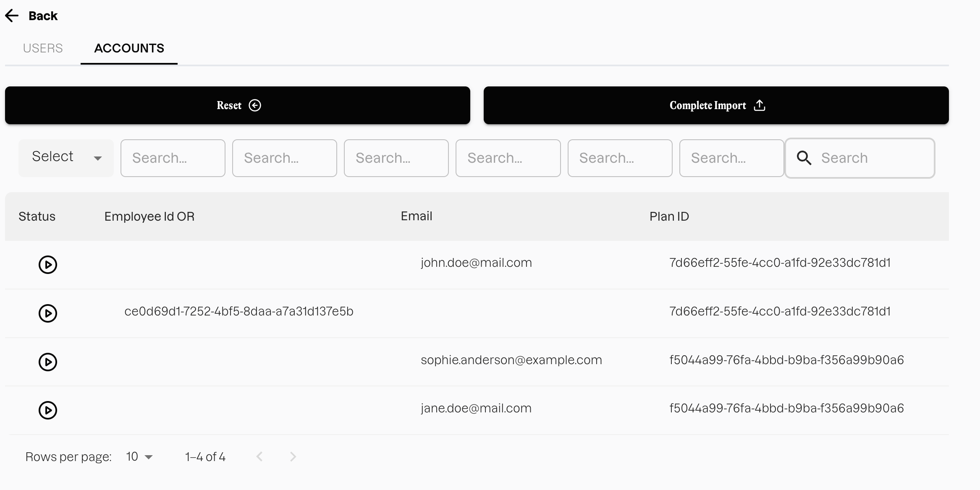Click status play icon for sophie.anderson row
This screenshot has width=980, height=490.
[48, 362]
